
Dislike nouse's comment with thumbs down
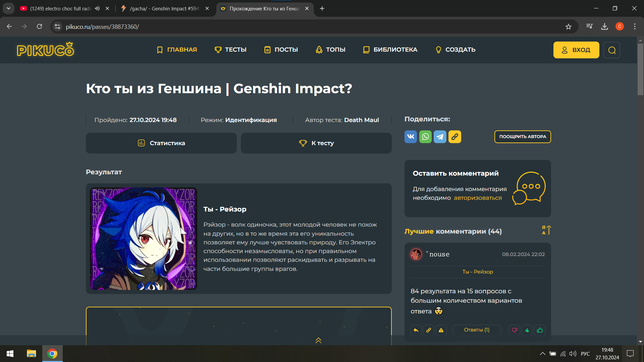pyautogui.click(x=515, y=330)
